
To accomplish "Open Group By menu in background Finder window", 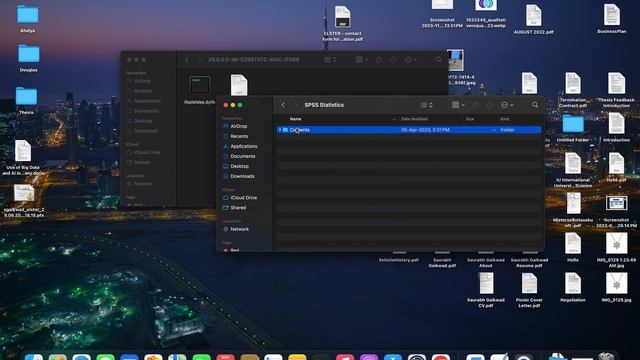I will 362,60.
